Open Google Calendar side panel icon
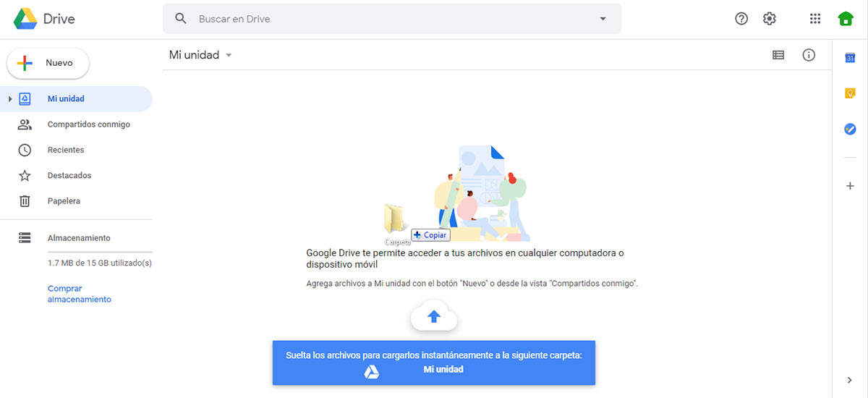Image resolution: width=868 pixels, height=398 pixels. pyautogui.click(x=850, y=58)
